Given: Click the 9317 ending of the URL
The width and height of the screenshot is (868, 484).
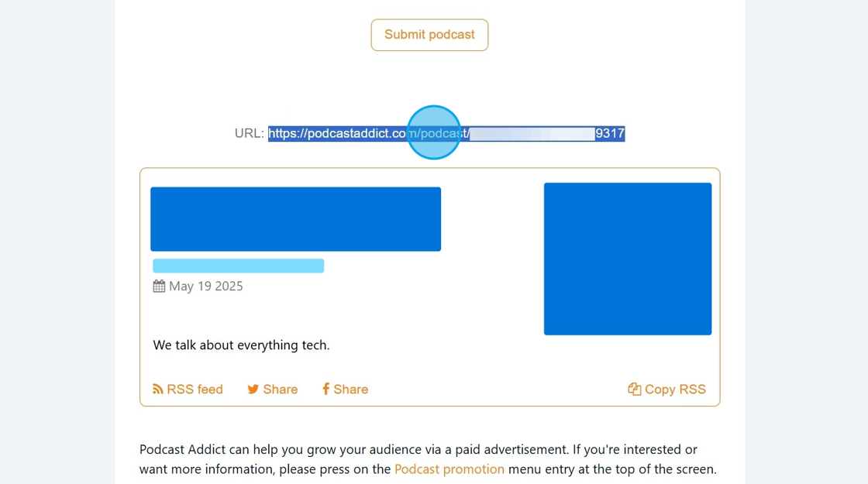Looking at the screenshot, I should click(610, 133).
